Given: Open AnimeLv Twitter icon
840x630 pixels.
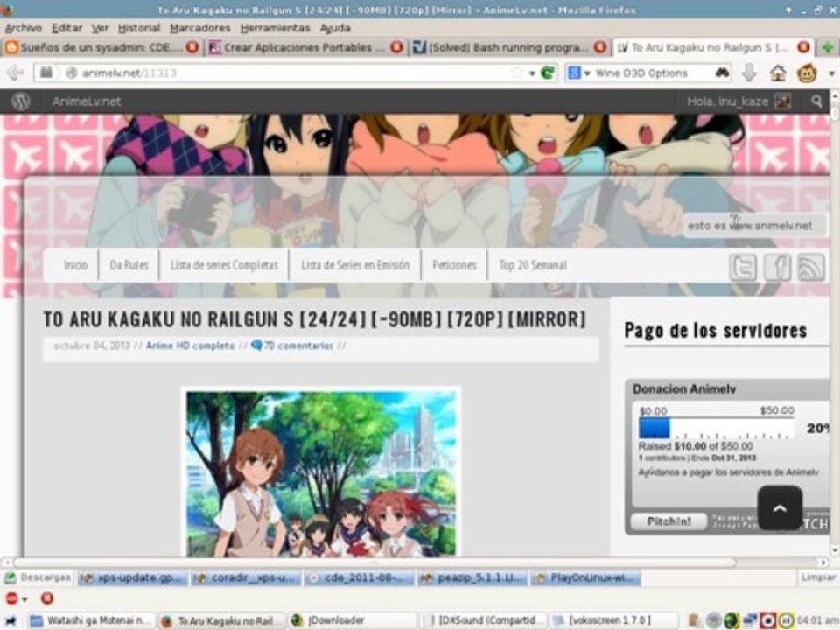Looking at the screenshot, I should click(744, 267).
